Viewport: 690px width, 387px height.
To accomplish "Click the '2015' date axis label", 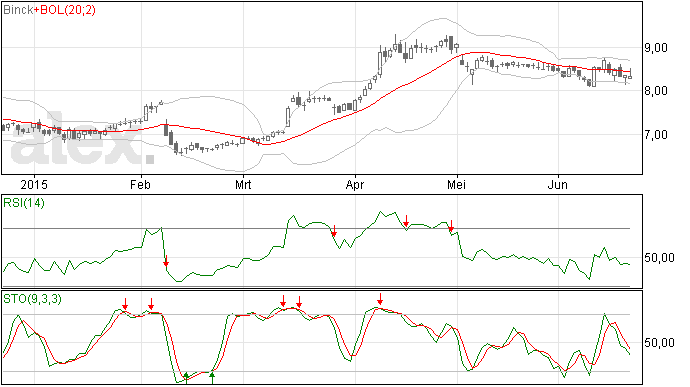I will (34, 184).
